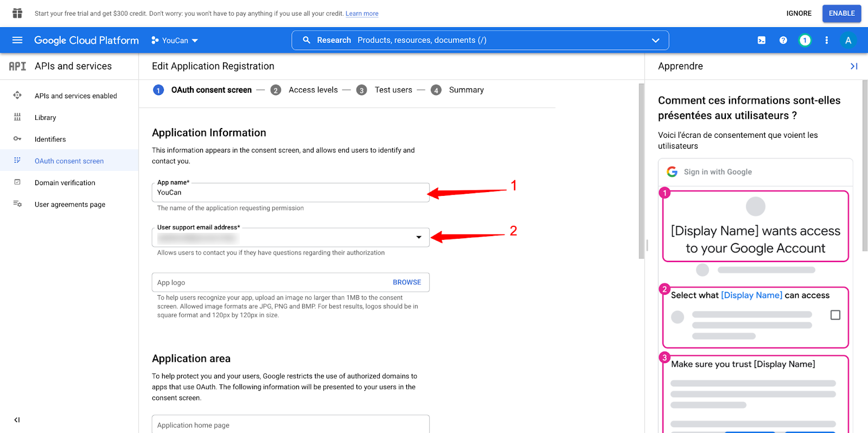
Task: Expand the user support email dropdown
Action: 419,237
